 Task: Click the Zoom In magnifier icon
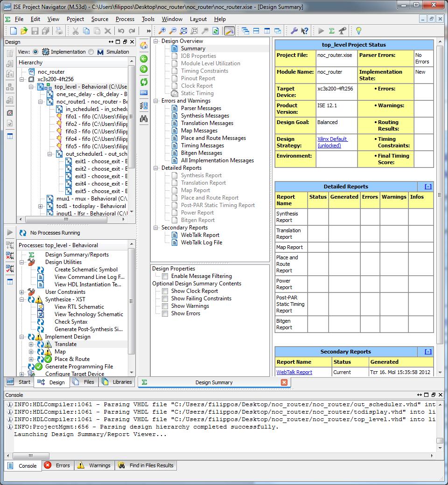(162, 31)
